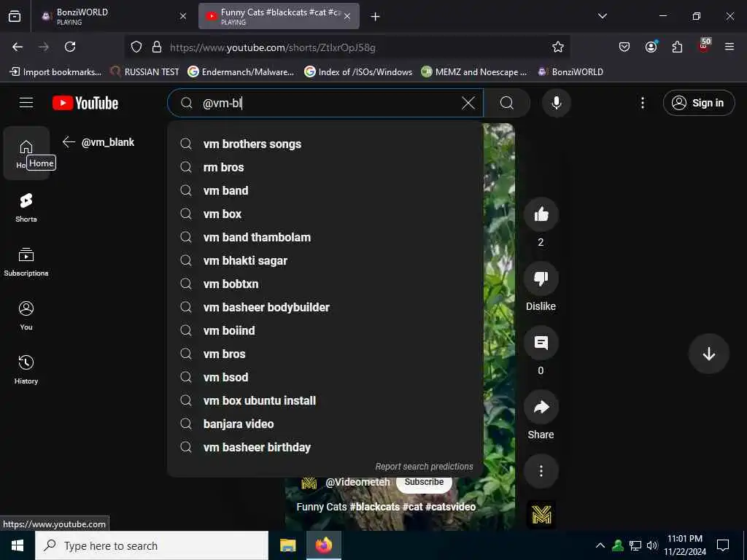This screenshot has height=560, width=747.
Task: Open the Endermanch/Malware bookmark
Action: pos(241,72)
